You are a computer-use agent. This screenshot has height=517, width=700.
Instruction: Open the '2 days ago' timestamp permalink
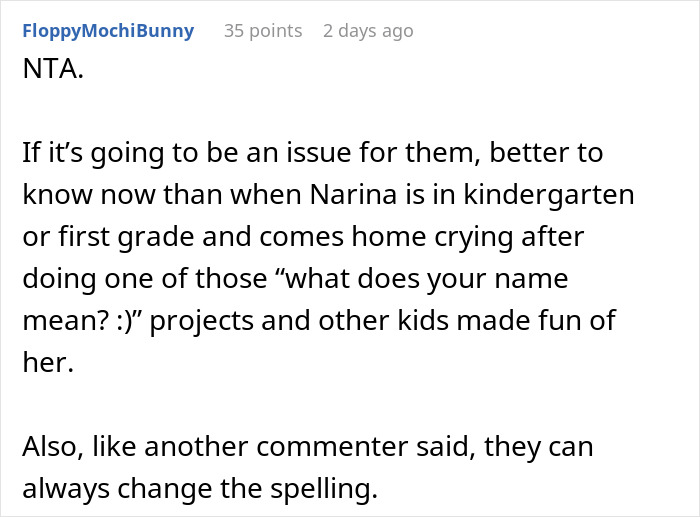click(x=368, y=31)
